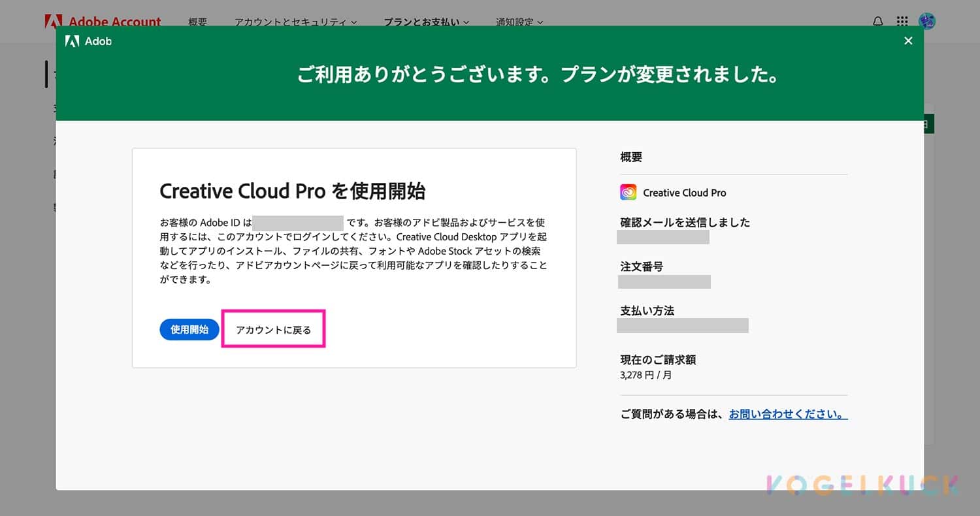Open the アカウントとセキュリティ menu item
This screenshot has height=516, width=980.
pos(291,22)
